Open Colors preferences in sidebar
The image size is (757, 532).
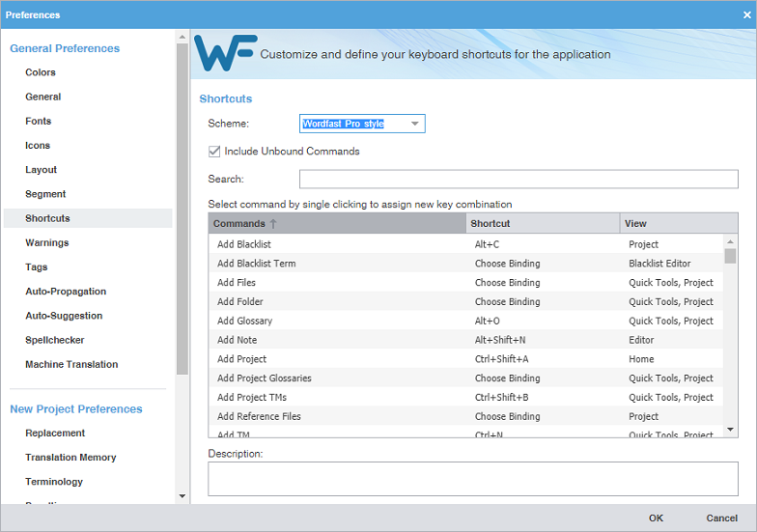click(41, 72)
